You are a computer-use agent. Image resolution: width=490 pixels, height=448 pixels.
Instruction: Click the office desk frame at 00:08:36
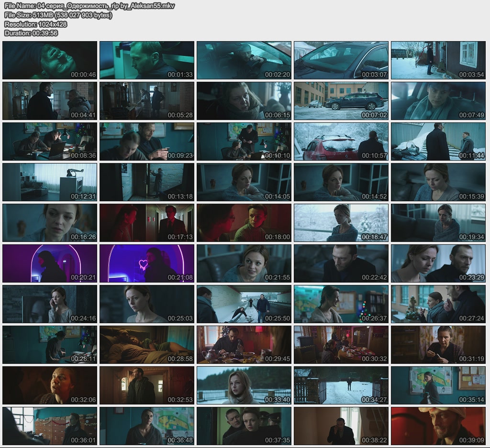click(50, 142)
